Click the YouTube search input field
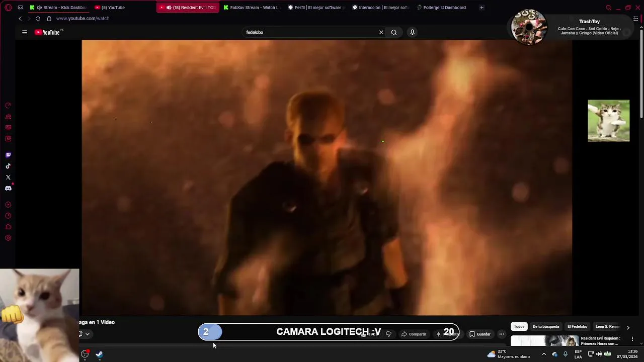Screen dimensions: 644x362 click(x=309, y=32)
